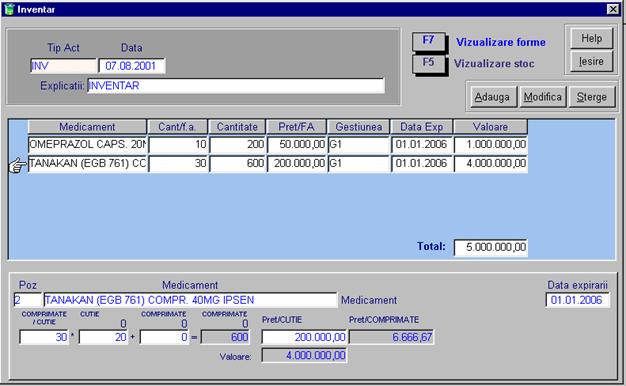This screenshot has width=626, height=386.
Task: Click the Data field 07.08.2001
Action: 132,66
